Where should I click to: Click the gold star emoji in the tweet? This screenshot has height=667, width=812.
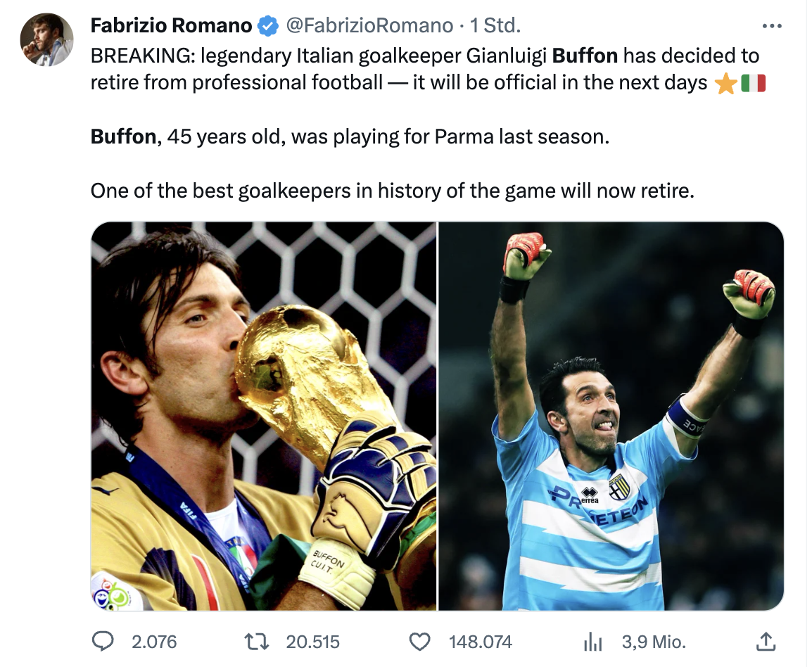point(725,84)
